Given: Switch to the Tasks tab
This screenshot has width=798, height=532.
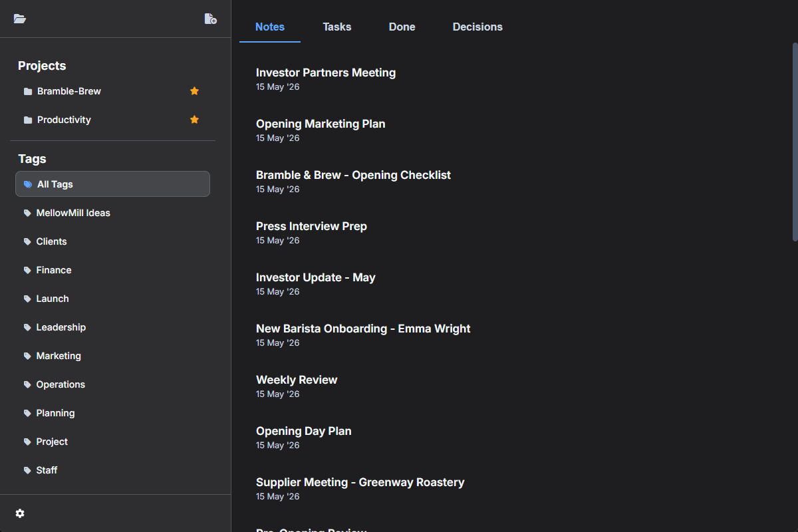Looking at the screenshot, I should coord(337,27).
